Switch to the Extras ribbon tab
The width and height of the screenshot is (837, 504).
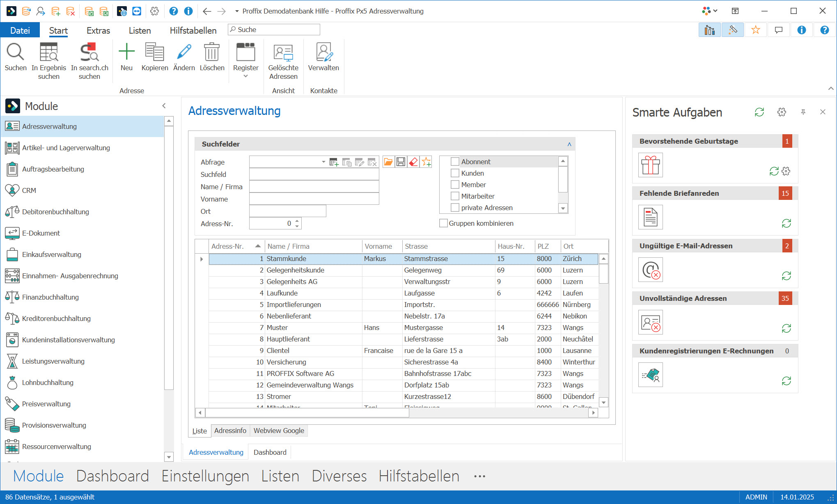(98, 30)
